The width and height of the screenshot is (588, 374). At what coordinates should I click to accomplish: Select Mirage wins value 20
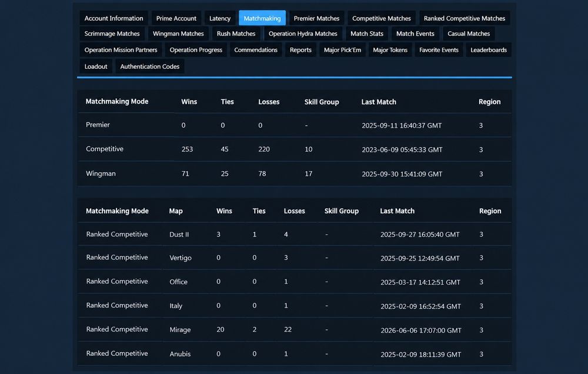pyautogui.click(x=220, y=329)
